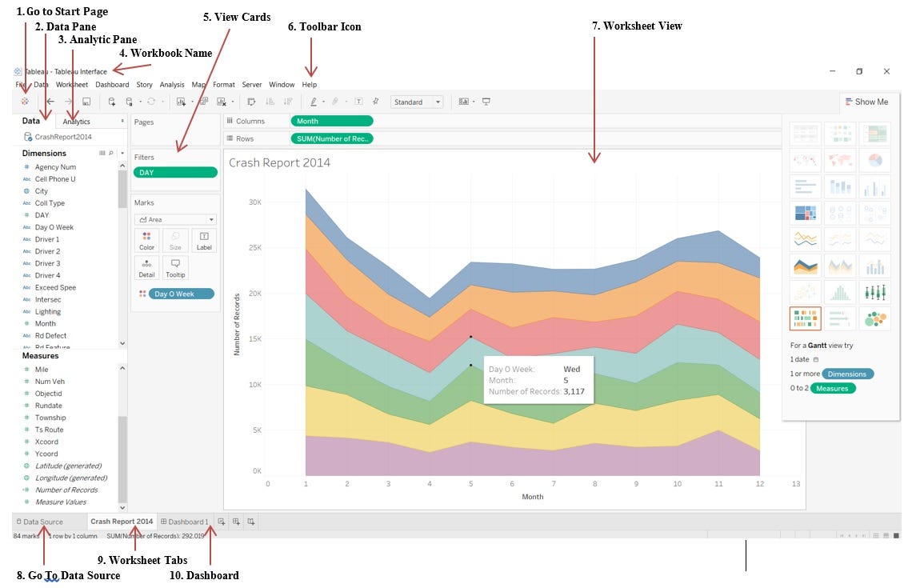Undo last action with toolbar back arrow
Screen dimensions: 924x588
[x=50, y=102]
